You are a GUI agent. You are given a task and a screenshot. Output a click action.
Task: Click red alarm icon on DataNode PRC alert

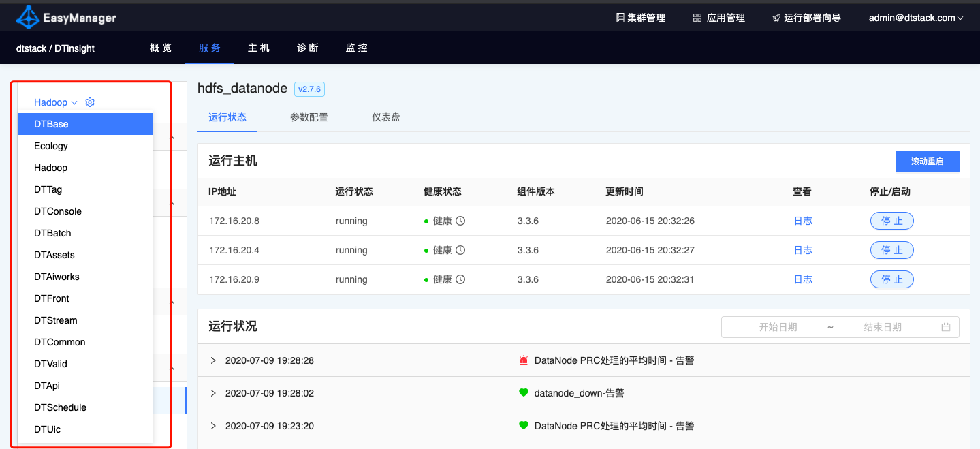point(523,360)
